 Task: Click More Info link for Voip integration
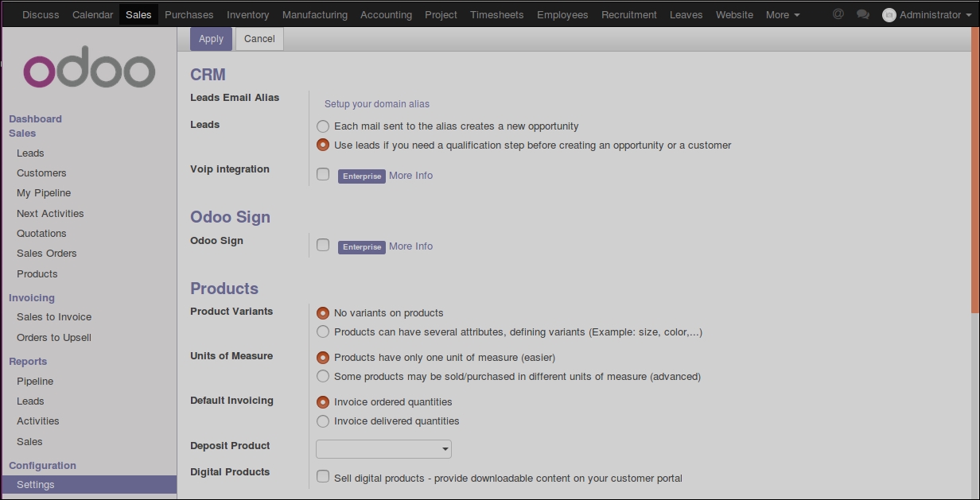pyautogui.click(x=410, y=176)
